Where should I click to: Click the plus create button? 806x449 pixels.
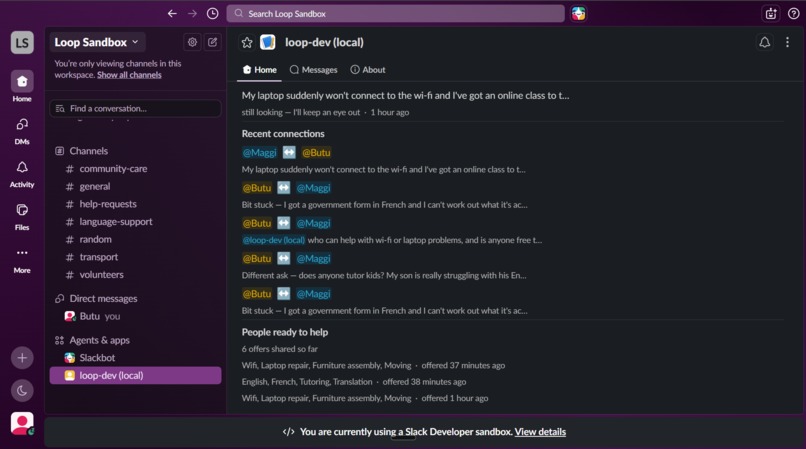click(x=22, y=358)
